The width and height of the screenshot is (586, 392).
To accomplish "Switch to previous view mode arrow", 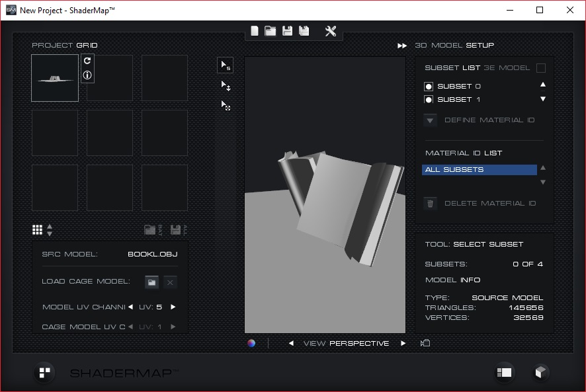I will tap(291, 343).
